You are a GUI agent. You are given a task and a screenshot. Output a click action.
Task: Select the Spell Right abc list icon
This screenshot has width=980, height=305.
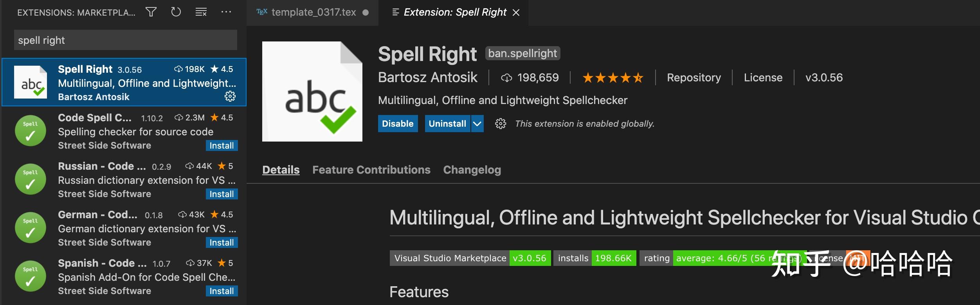click(31, 82)
